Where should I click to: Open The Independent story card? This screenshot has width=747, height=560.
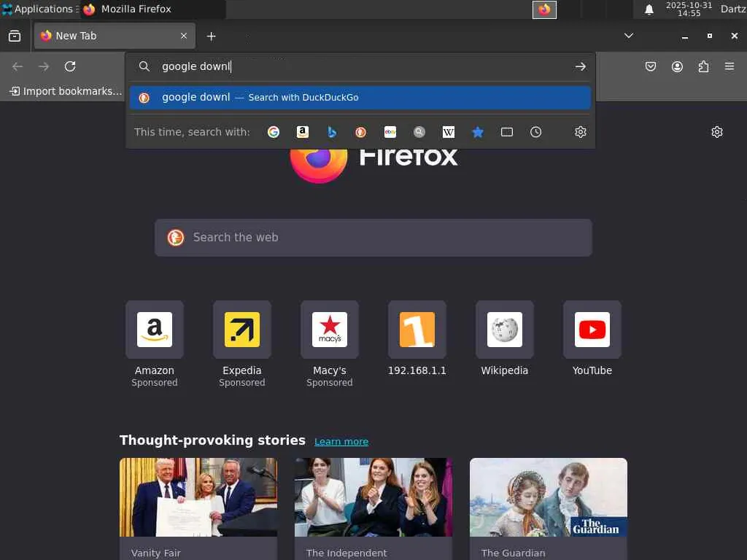[x=373, y=508]
